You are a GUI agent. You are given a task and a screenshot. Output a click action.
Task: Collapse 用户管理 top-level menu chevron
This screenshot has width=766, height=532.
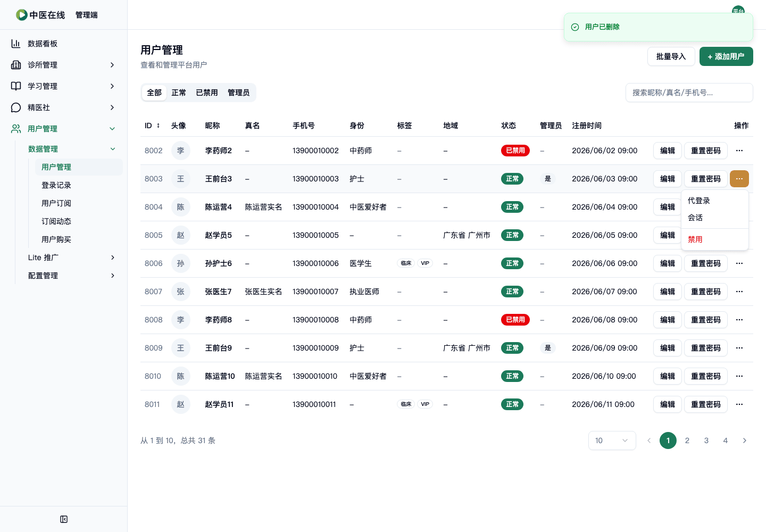(112, 129)
